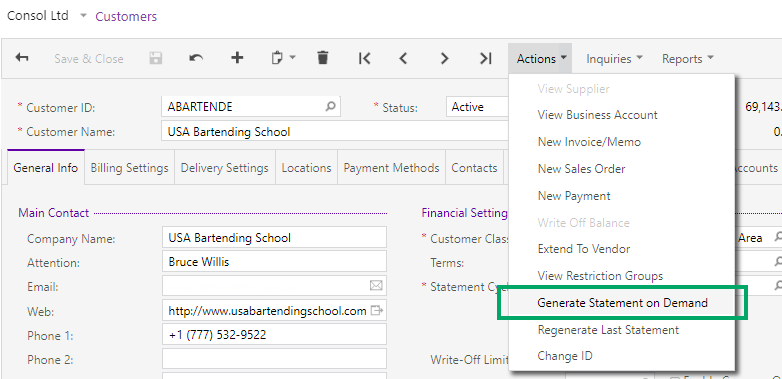The height and width of the screenshot is (379, 782).
Task: Click the Attention field Bruce Willis
Action: pyautogui.click(x=274, y=261)
